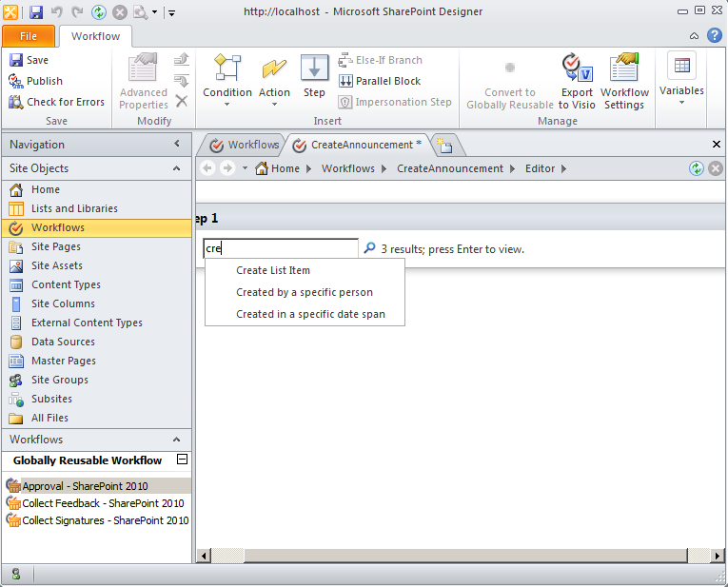Screen dimensions: 728x587
Task: Open All Files
Action: tap(97, 418)
